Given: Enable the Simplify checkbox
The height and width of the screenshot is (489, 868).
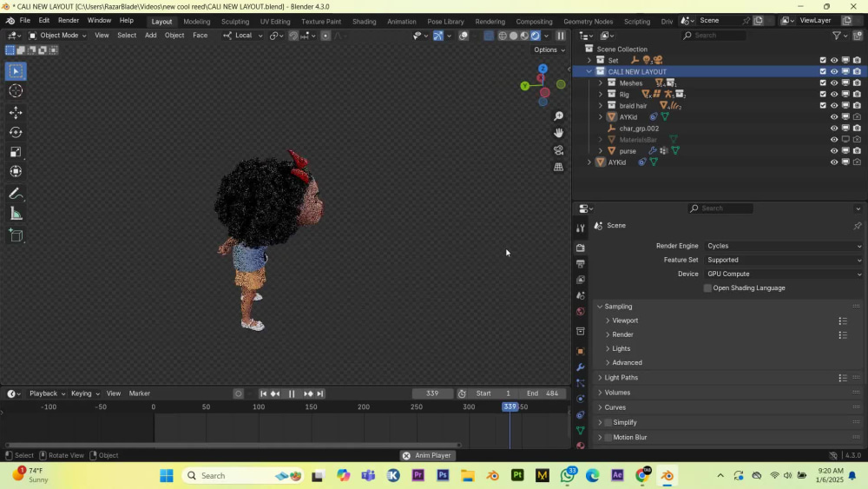Looking at the screenshot, I should [x=608, y=422].
